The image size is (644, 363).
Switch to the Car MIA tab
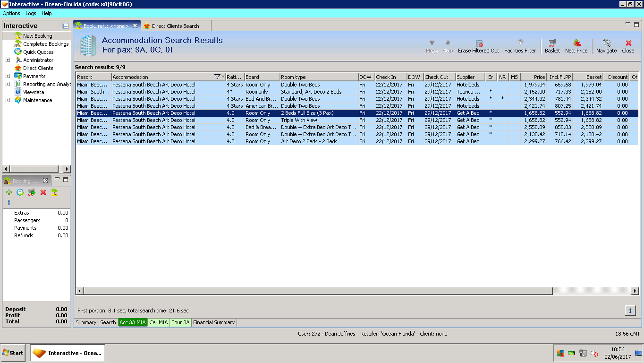tap(159, 322)
